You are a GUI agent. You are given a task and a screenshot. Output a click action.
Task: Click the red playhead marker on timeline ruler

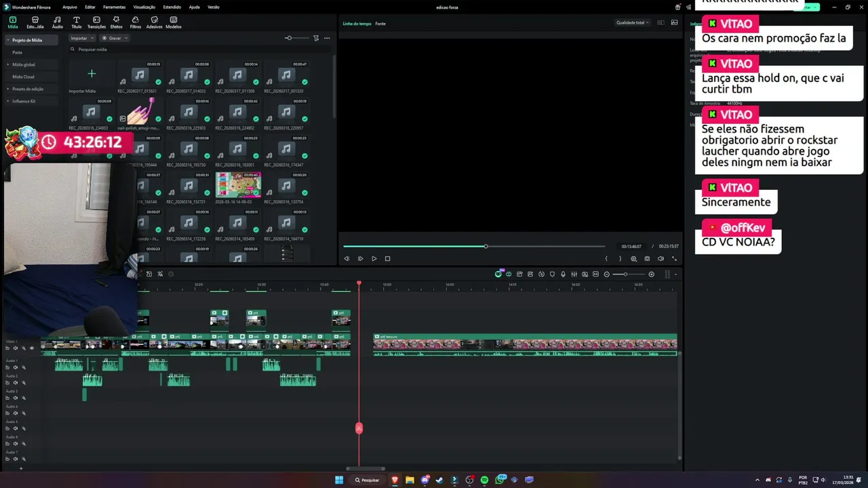359,283
